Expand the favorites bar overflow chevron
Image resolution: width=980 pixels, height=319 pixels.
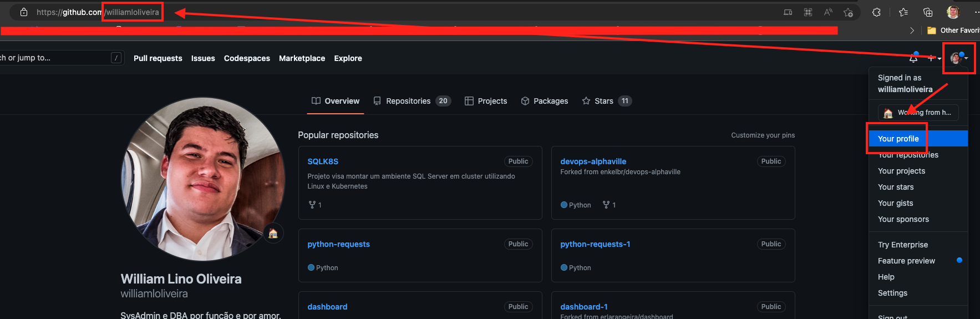[x=912, y=31]
